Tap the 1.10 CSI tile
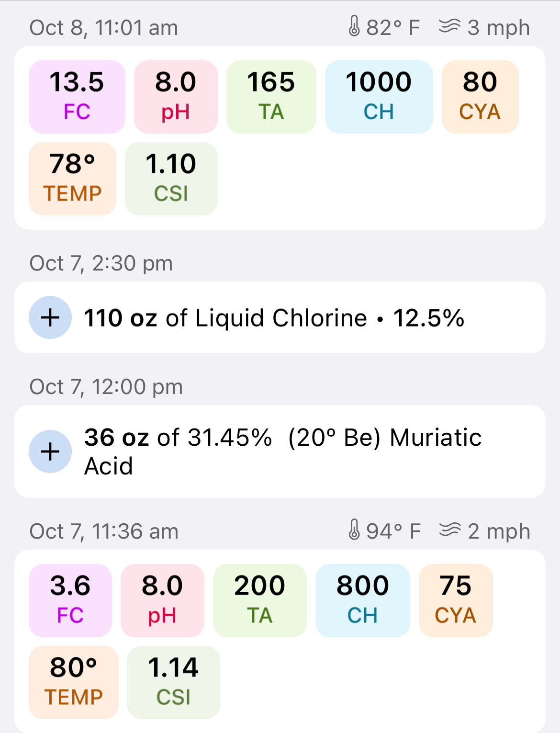The height and width of the screenshot is (733, 560). pyautogui.click(x=171, y=179)
